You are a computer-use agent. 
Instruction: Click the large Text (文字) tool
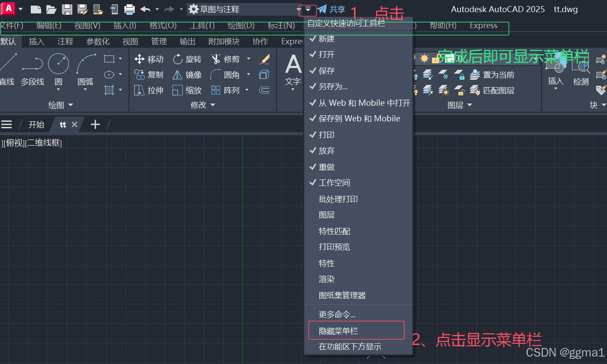[x=293, y=69]
